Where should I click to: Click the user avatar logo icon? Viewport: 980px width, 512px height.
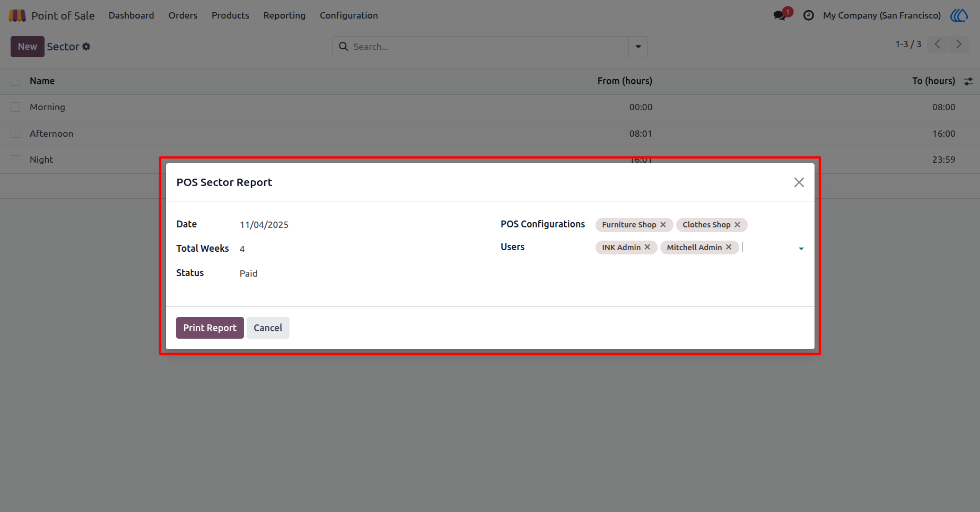pos(959,15)
